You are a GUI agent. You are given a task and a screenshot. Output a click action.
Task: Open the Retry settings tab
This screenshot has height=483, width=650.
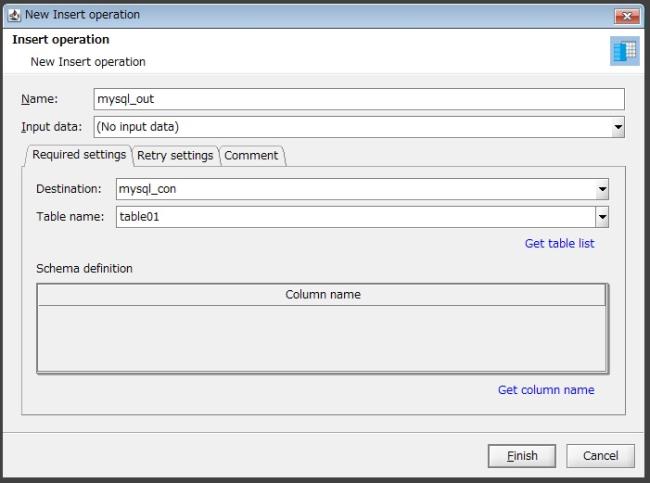[x=175, y=156]
